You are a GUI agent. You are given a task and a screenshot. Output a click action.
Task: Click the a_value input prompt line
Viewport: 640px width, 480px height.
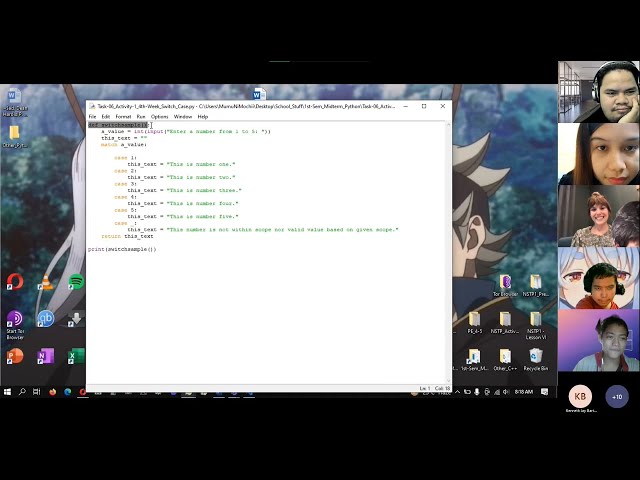point(186,131)
